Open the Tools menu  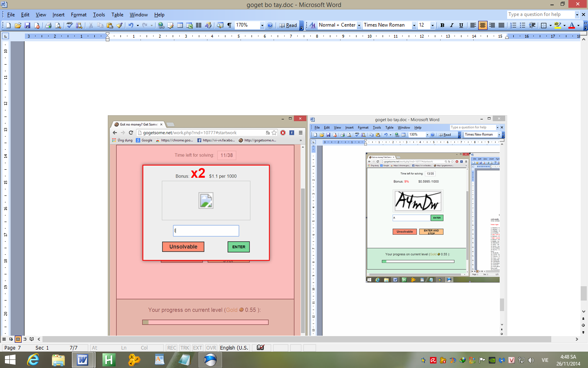click(99, 15)
